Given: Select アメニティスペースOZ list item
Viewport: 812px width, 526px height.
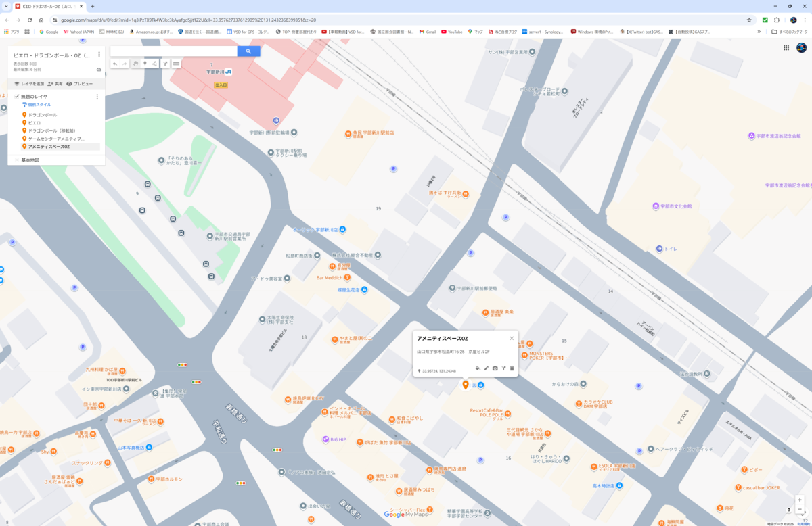Looking at the screenshot, I should coord(60,147).
